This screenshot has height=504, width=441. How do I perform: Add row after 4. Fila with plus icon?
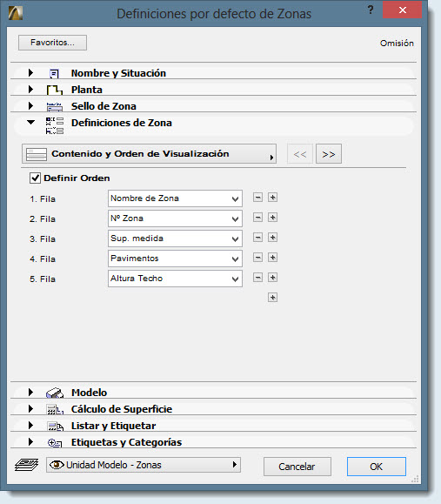point(272,258)
